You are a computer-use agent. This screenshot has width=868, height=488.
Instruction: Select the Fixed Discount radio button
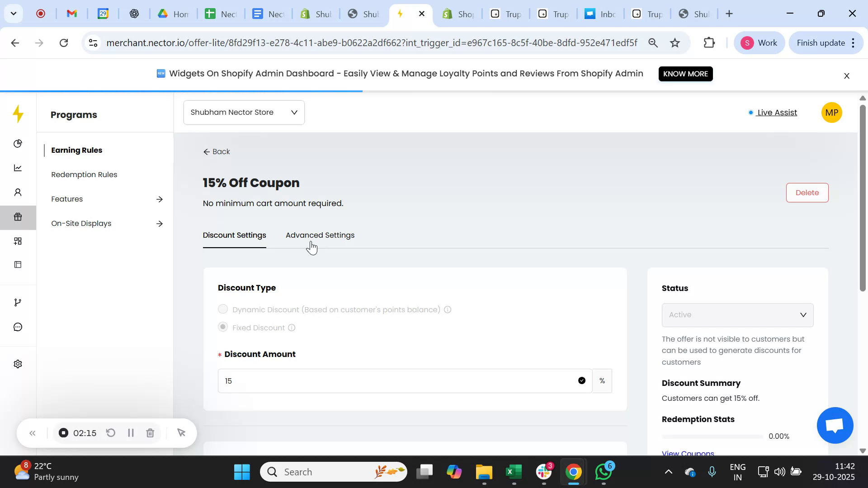(x=222, y=327)
